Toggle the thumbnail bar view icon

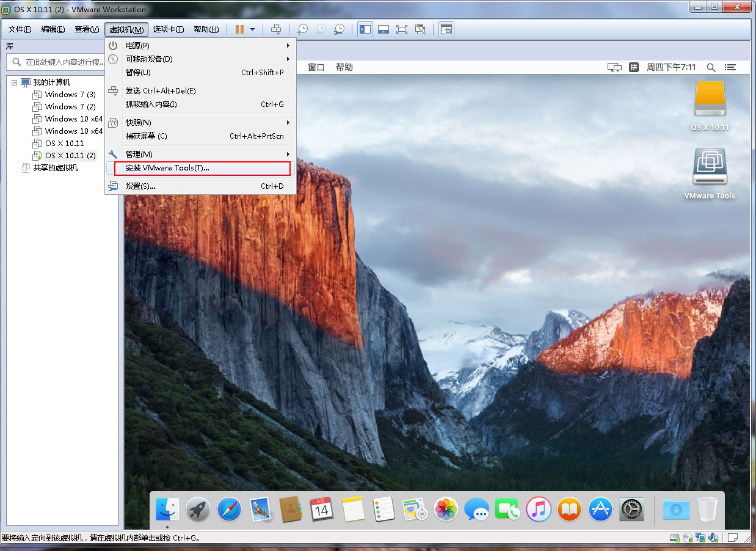click(383, 29)
